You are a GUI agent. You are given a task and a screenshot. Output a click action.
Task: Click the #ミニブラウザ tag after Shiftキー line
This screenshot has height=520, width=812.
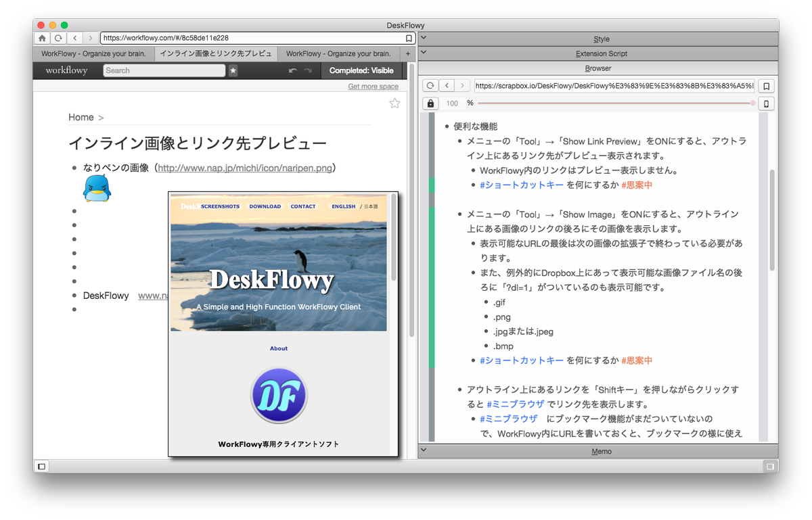(x=515, y=404)
